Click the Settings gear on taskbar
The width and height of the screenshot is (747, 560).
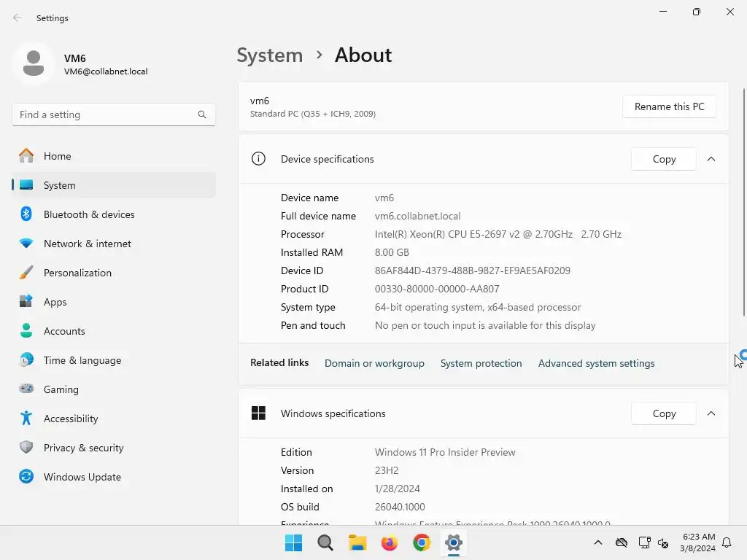tap(454, 542)
